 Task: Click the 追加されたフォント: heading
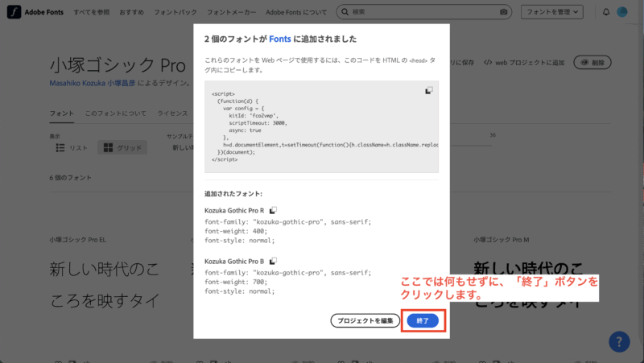point(233,193)
